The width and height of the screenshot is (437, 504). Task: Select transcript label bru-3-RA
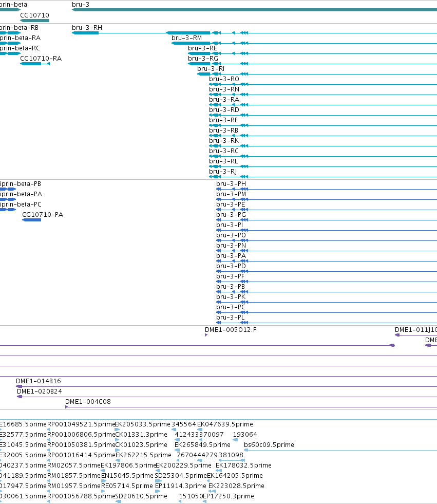pyautogui.click(x=224, y=100)
